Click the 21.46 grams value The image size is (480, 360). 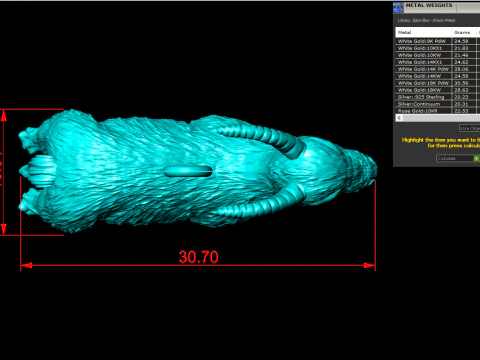(461, 55)
